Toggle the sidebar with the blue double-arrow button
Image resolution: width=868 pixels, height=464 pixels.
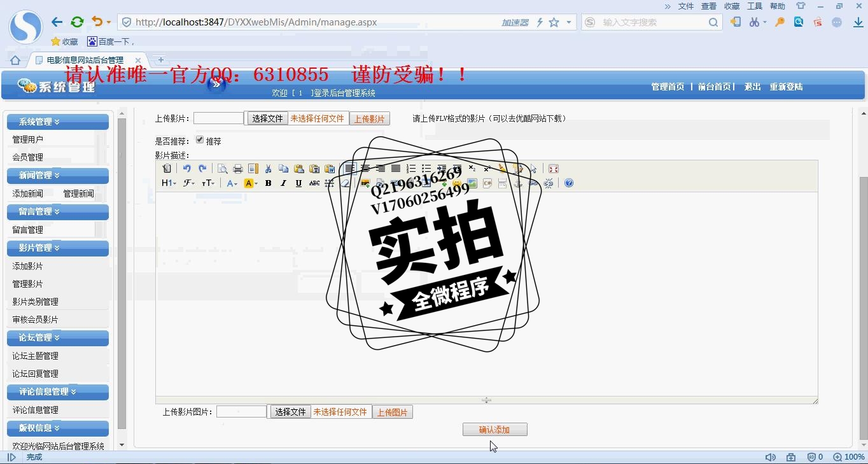coord(216,83)
